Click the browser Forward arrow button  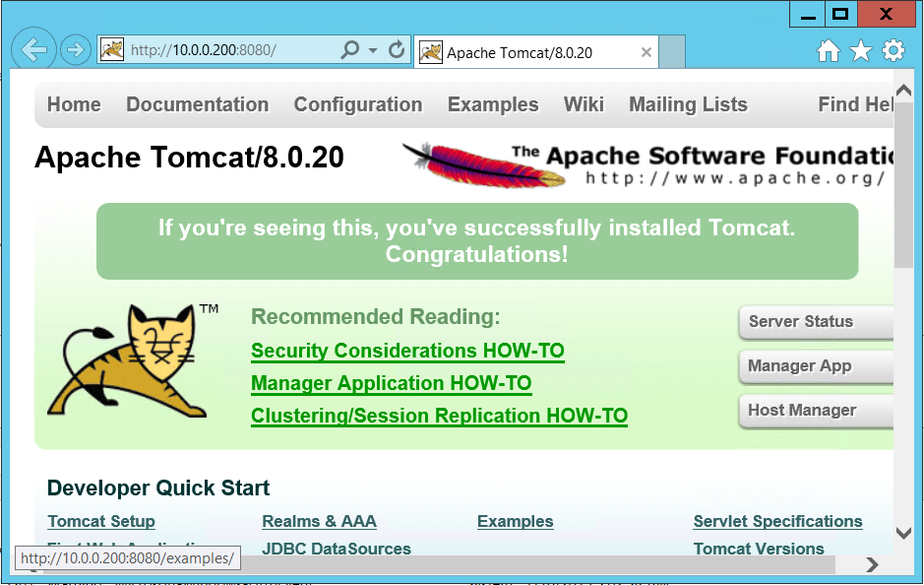(76, 50)
